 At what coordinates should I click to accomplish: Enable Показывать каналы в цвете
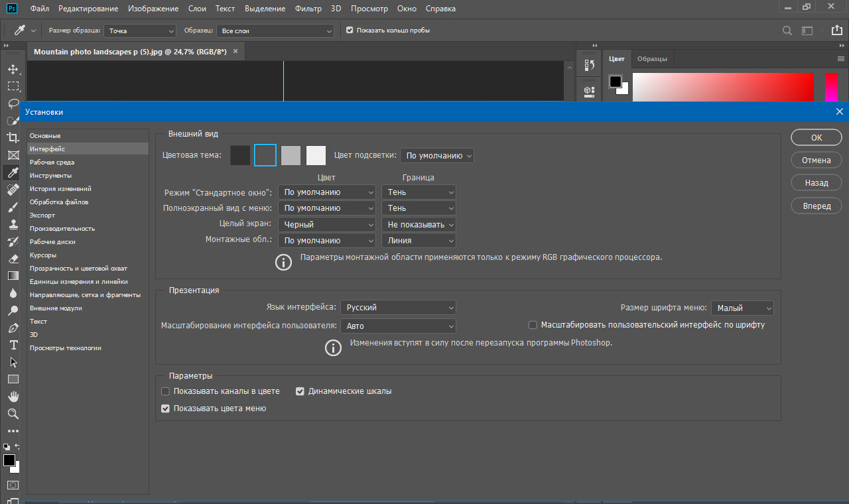click(166, 391)
